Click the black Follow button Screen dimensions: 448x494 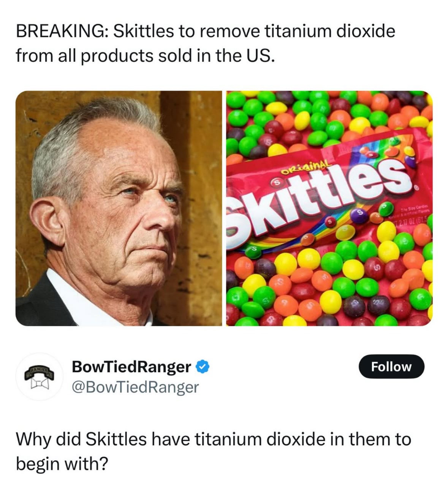(391, 367)
